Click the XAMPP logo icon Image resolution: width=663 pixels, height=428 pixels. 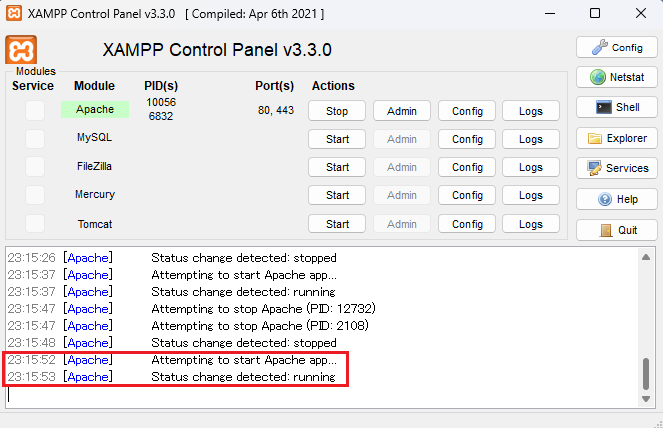[21, 50]
